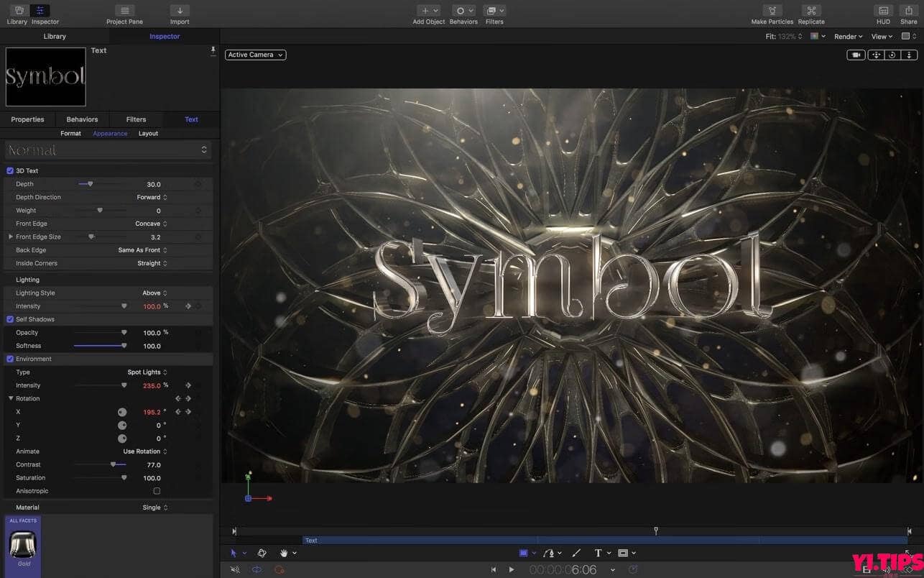Viewport: 924px width, 578px height.
Task: Click the Replicate tool icon
Action: [x=810, y=12]
